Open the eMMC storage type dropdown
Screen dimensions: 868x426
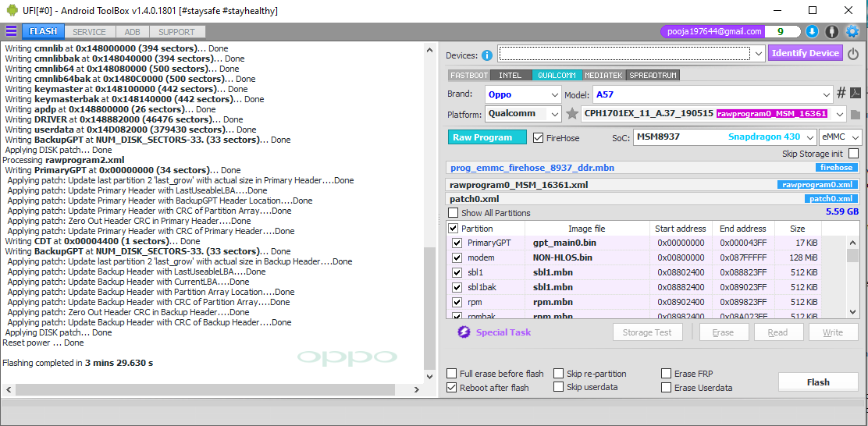(841, 137)
